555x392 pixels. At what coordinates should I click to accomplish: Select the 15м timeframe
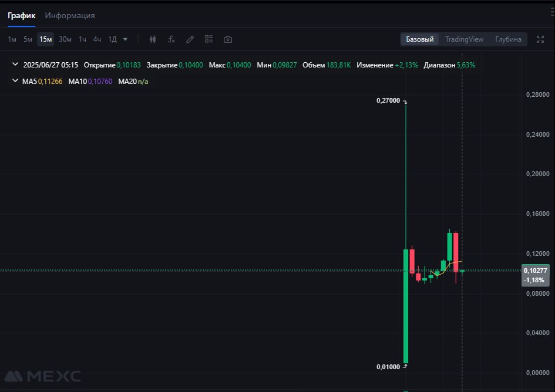tap(46, 39)
